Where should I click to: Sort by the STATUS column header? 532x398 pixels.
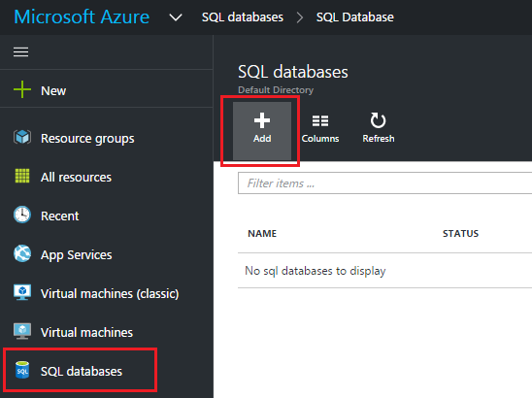point(460,233)
